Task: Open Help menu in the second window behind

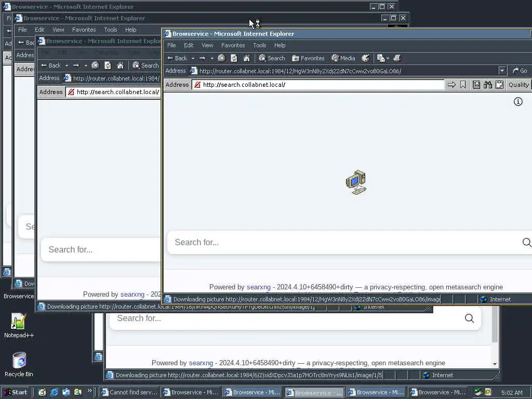Action: point(130,30)
